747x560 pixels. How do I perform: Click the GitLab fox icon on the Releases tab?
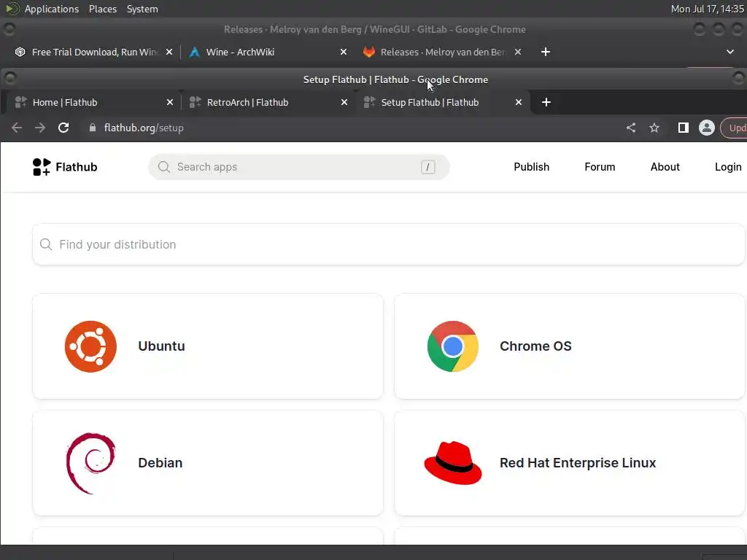368,52
